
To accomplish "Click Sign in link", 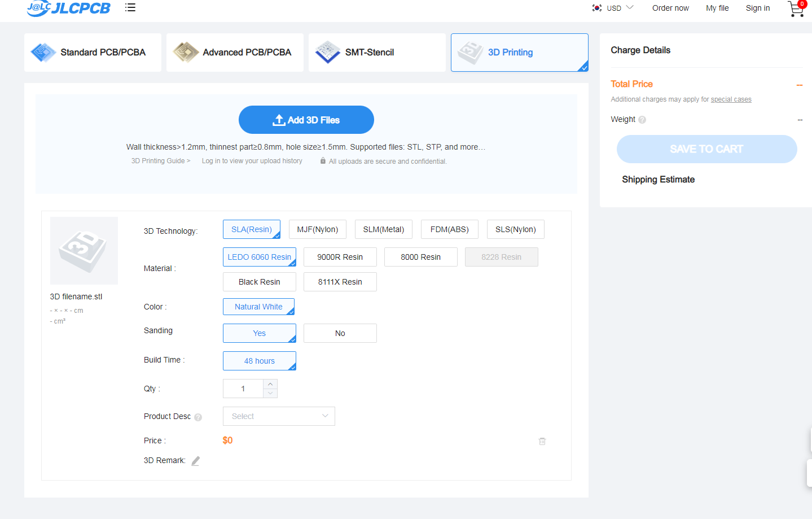I will pos(758,8).
